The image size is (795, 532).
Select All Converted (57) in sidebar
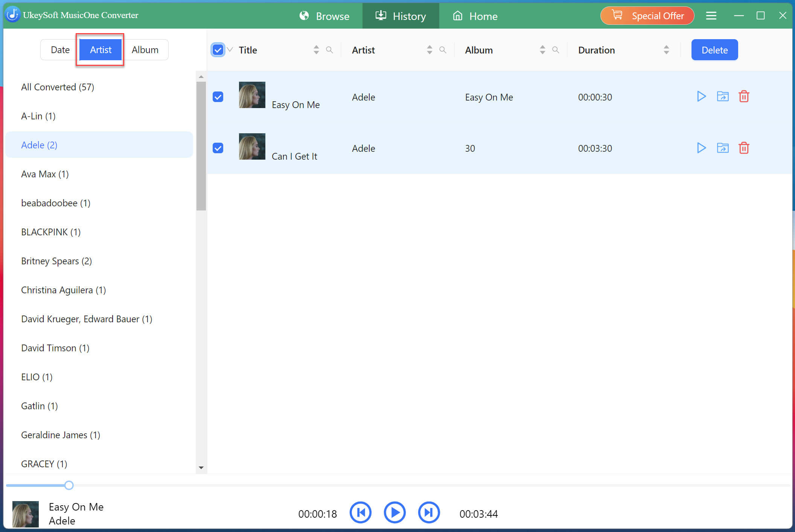coord(99,87)
